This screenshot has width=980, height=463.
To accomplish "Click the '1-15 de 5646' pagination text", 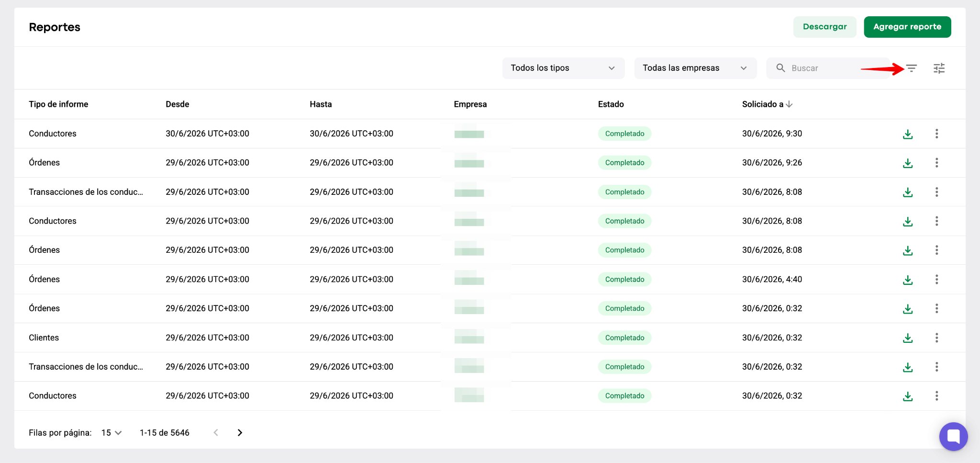I will coord(165,433).
